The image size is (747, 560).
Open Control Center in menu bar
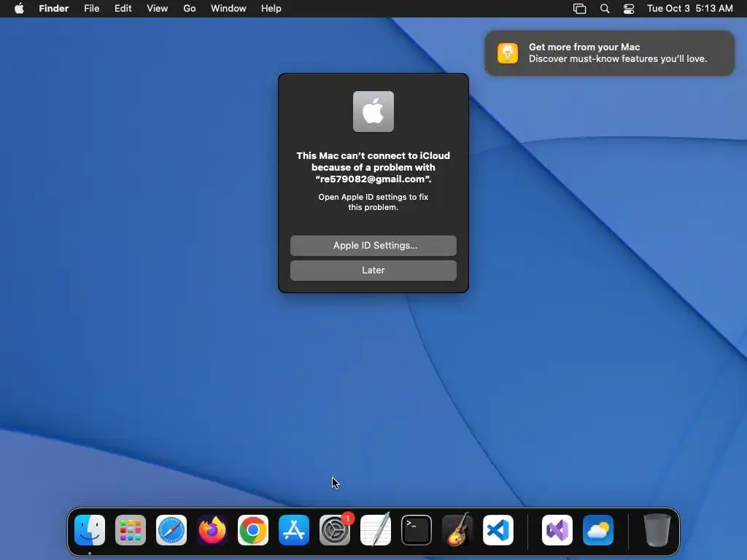(x=629, y=9)
